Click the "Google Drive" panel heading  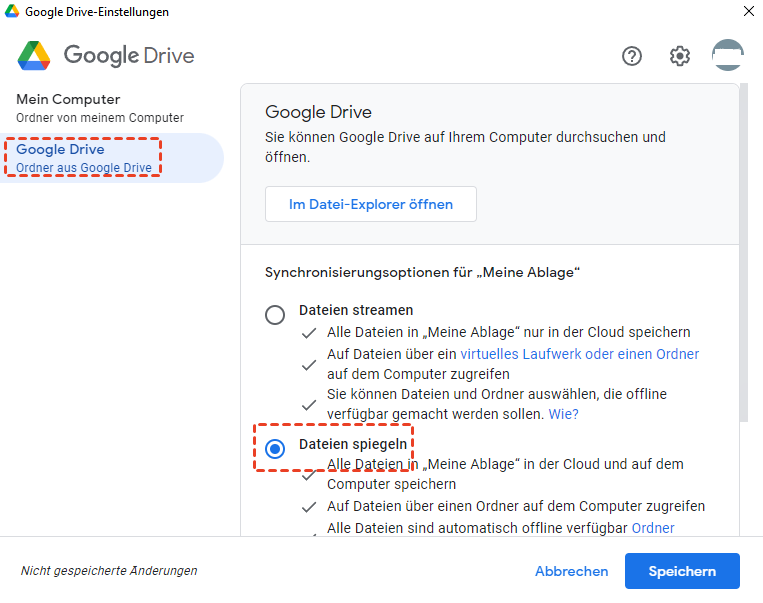point(318,111)
